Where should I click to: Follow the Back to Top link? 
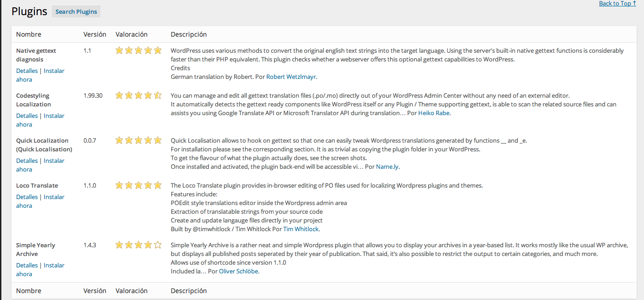pos(617,4)
